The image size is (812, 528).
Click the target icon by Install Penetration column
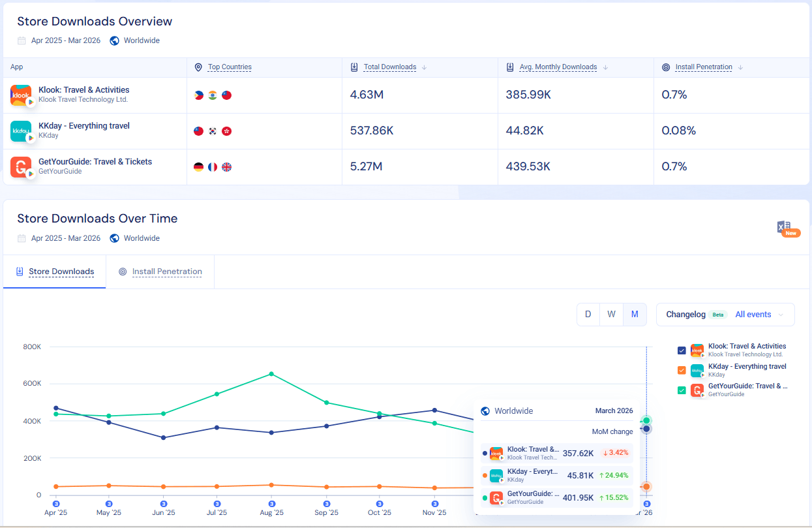tap(666, 67)
